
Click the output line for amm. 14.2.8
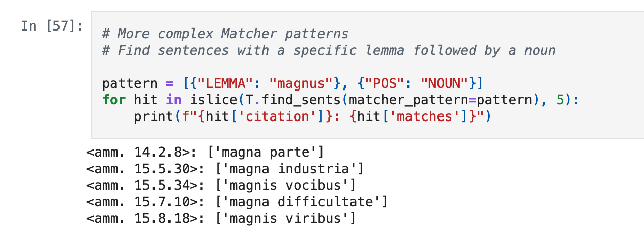point(206,152)
